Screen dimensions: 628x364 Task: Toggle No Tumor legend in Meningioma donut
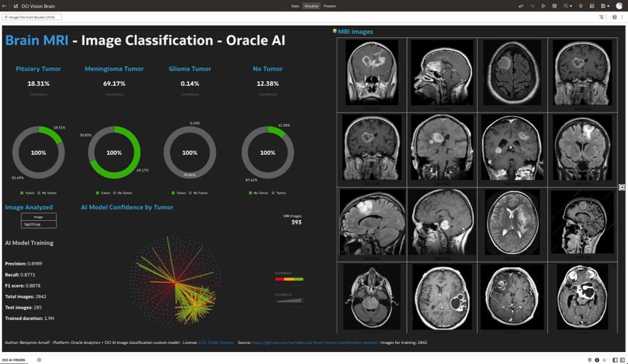tap(122, 193)
